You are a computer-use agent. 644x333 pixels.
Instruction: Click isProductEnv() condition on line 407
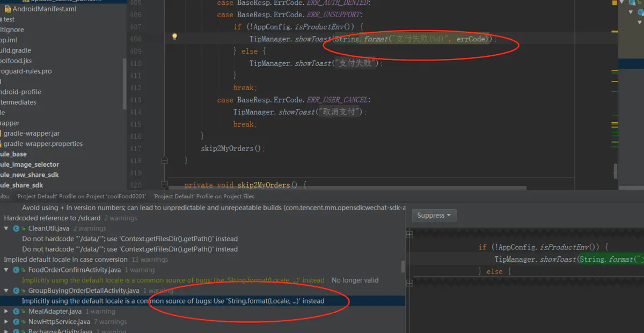click(324, 27)
